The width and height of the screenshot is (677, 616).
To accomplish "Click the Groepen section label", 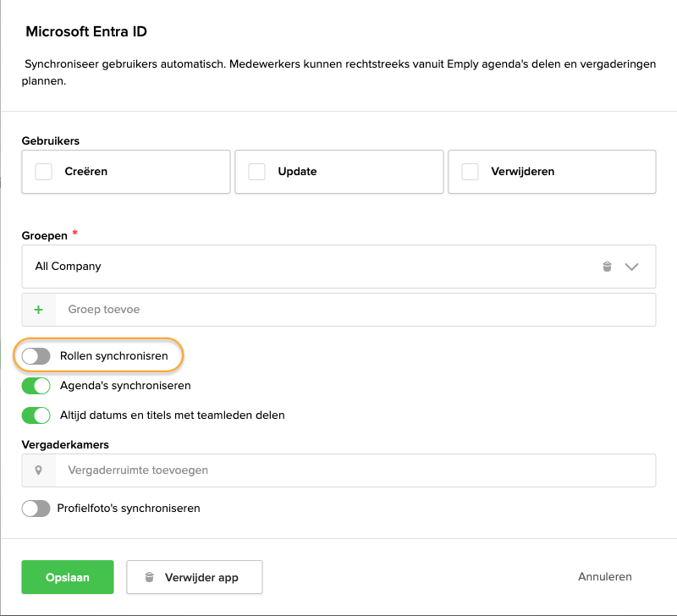I will tap(45, 236).
